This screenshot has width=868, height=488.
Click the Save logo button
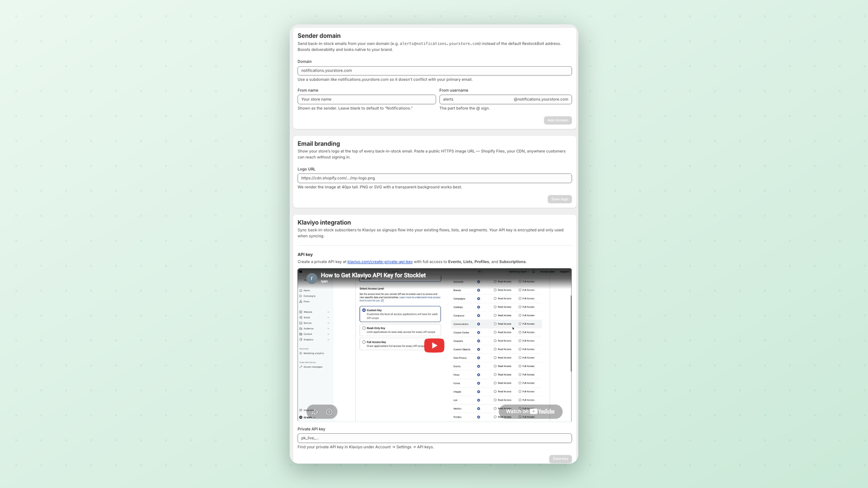point(560,199)
